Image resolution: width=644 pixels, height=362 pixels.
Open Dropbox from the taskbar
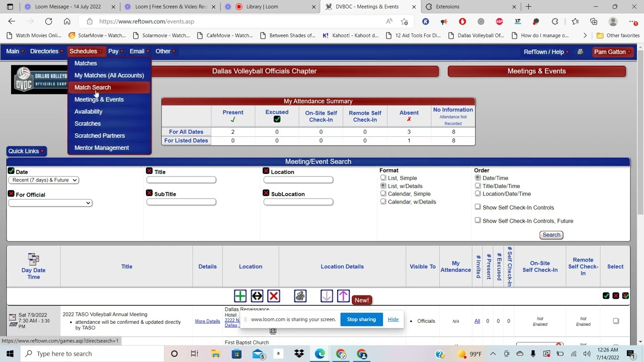coord(299,354)
